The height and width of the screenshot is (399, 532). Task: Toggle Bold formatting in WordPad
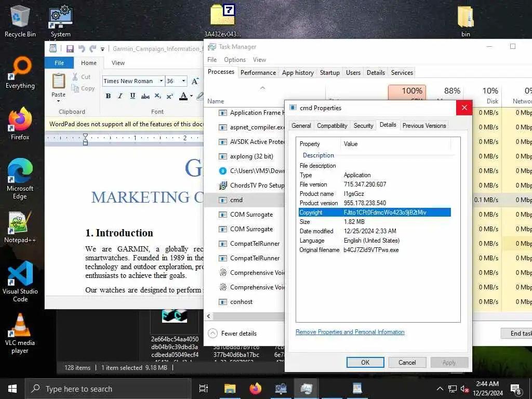108,96
